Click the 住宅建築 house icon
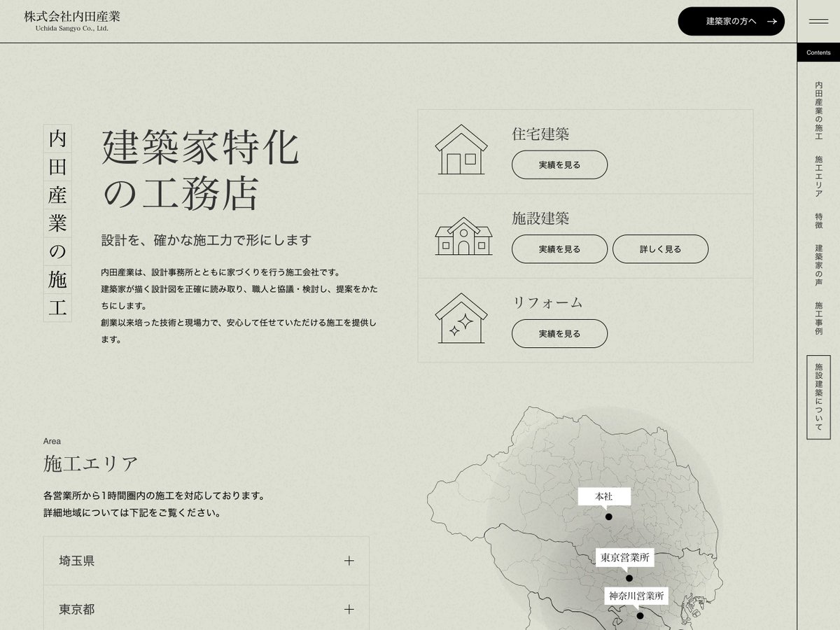The image size is (840, 630). (x=462, y=149)
